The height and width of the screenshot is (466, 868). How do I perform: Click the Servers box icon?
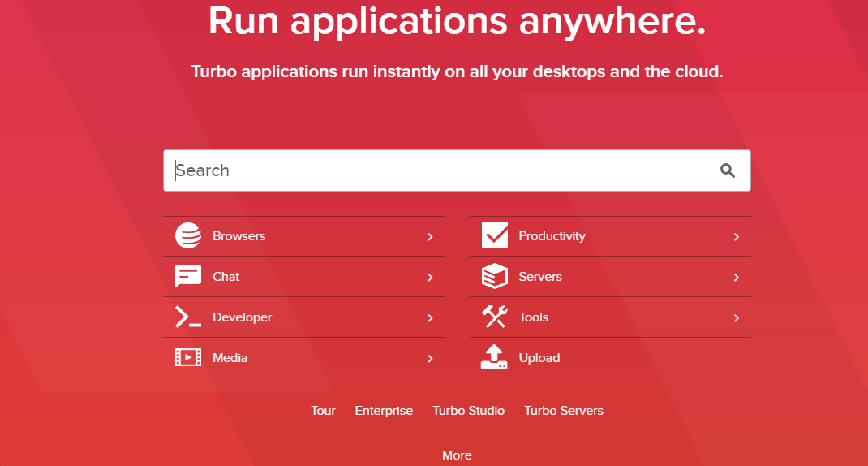(494, 277)
